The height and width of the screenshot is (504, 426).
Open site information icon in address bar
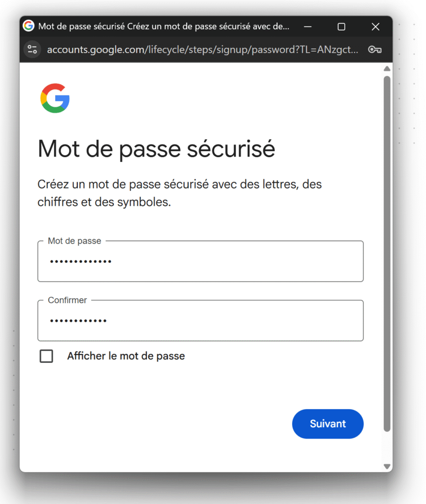tap(33, 49)
